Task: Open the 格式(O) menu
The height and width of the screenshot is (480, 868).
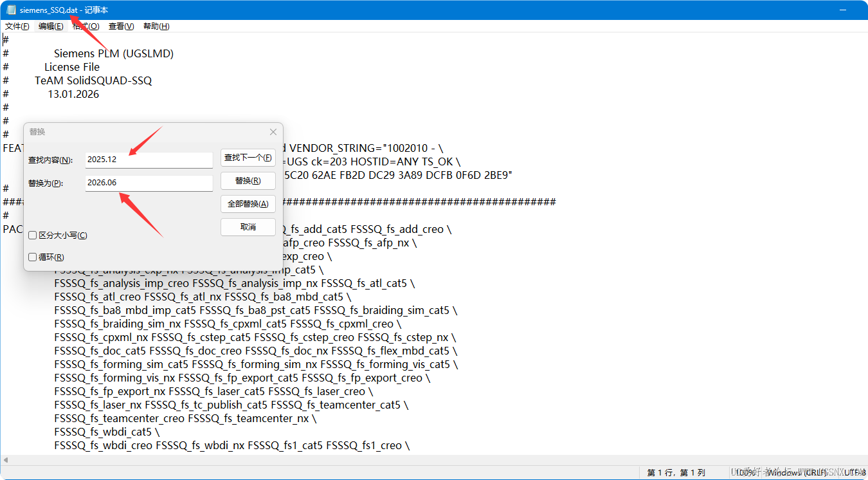Action: pyautogui.click(x=86, y=26)
